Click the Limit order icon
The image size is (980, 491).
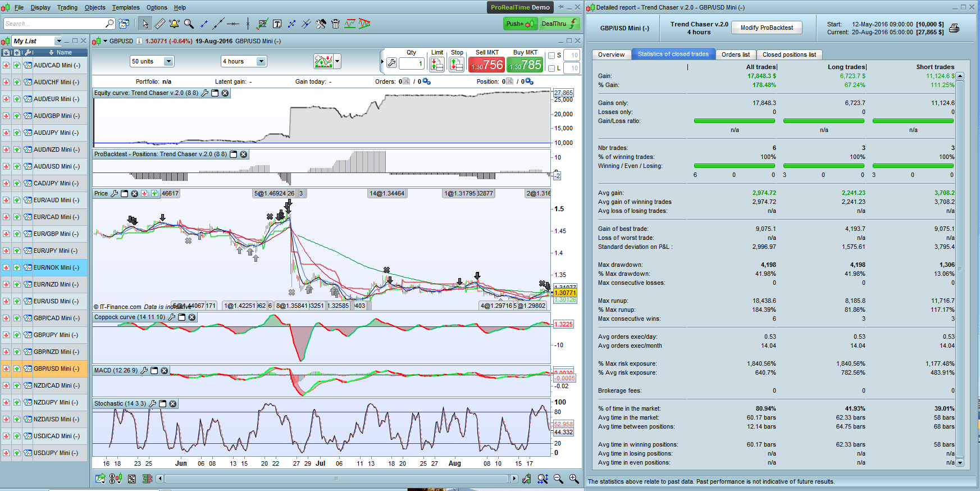437,64
